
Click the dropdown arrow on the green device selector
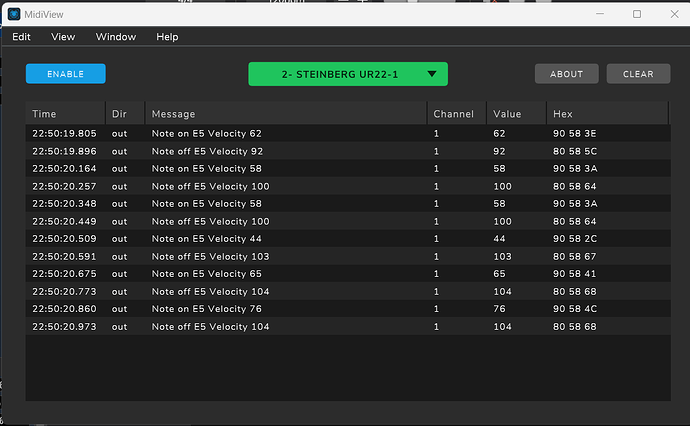431,74
